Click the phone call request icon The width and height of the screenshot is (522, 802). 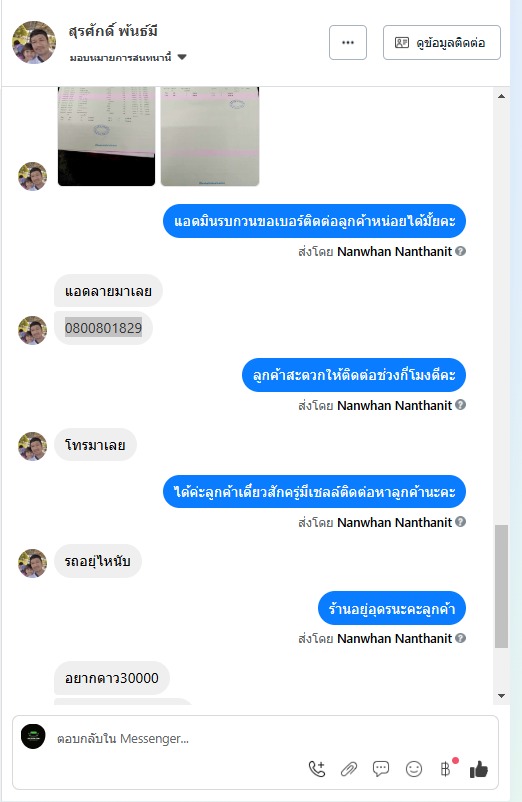317,769
